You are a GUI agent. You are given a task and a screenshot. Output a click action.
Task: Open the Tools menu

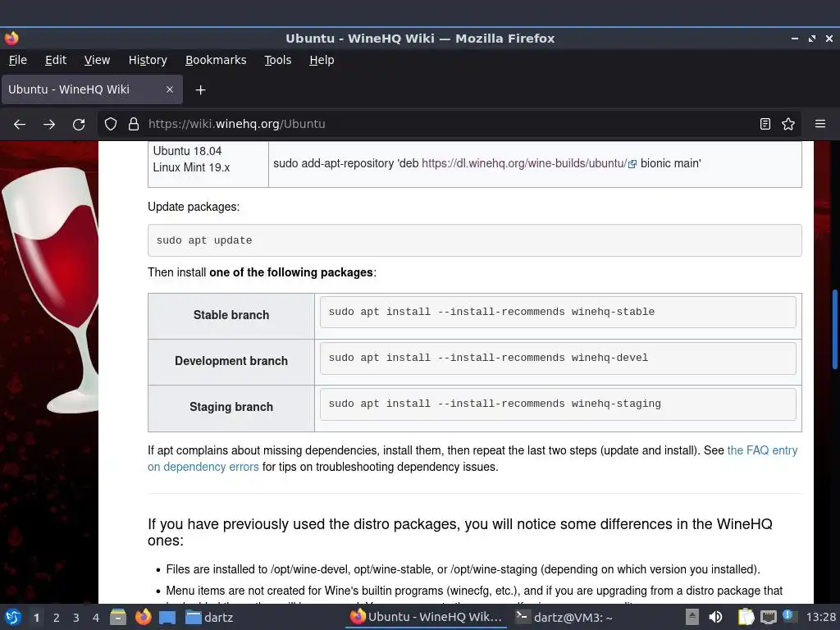[277, 60]
